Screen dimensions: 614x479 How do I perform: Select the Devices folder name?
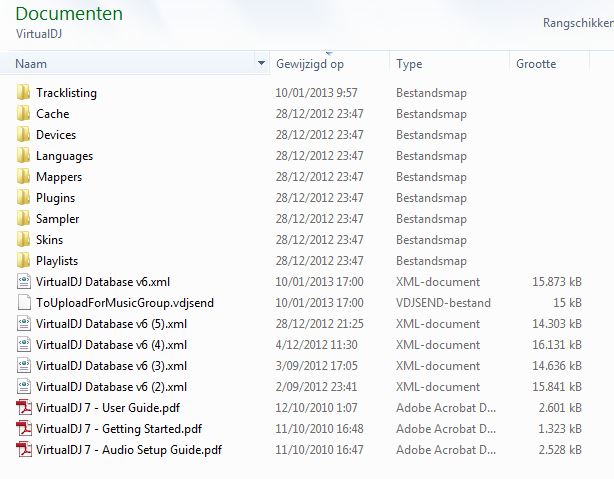[x=56, y=135]
